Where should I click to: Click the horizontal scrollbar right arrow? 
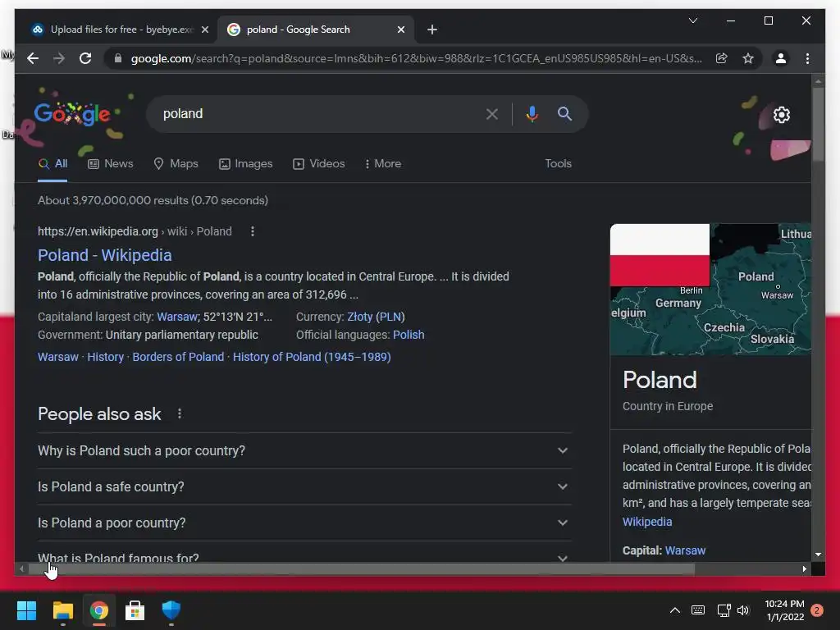pyautogui.click(x=804, y=569)
